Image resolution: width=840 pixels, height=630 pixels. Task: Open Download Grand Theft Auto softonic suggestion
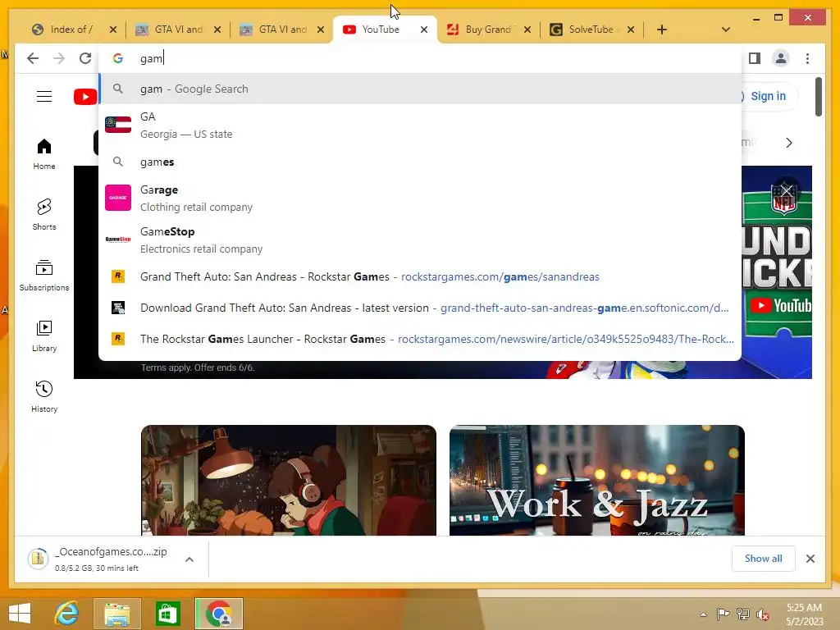click(x=420, y=308)
